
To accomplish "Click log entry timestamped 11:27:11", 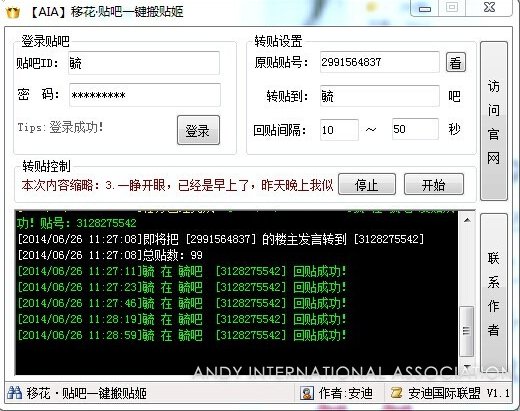I will tap(182, 271).
